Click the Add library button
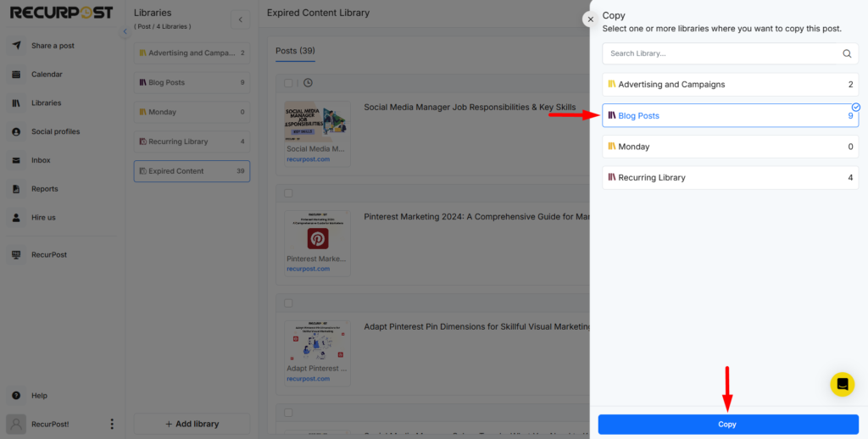Image resolution: width=868 pixels, height=439 pixels. click(x=192, y=424)
